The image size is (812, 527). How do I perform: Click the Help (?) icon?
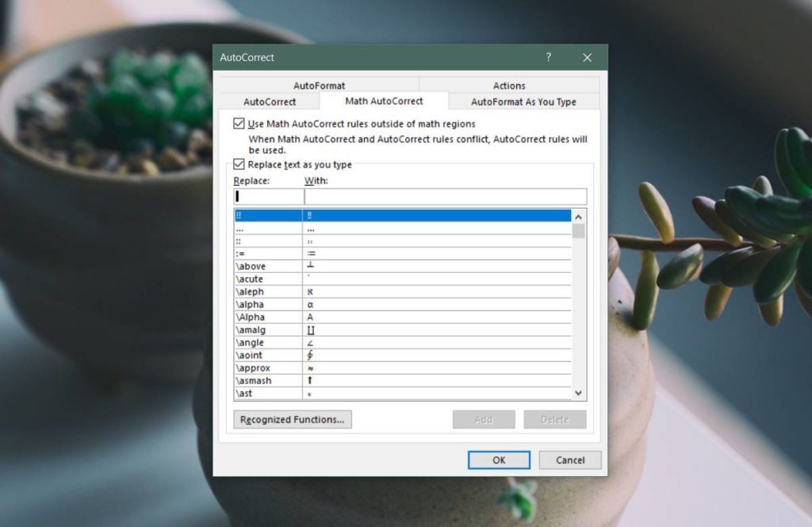[548, 57]
